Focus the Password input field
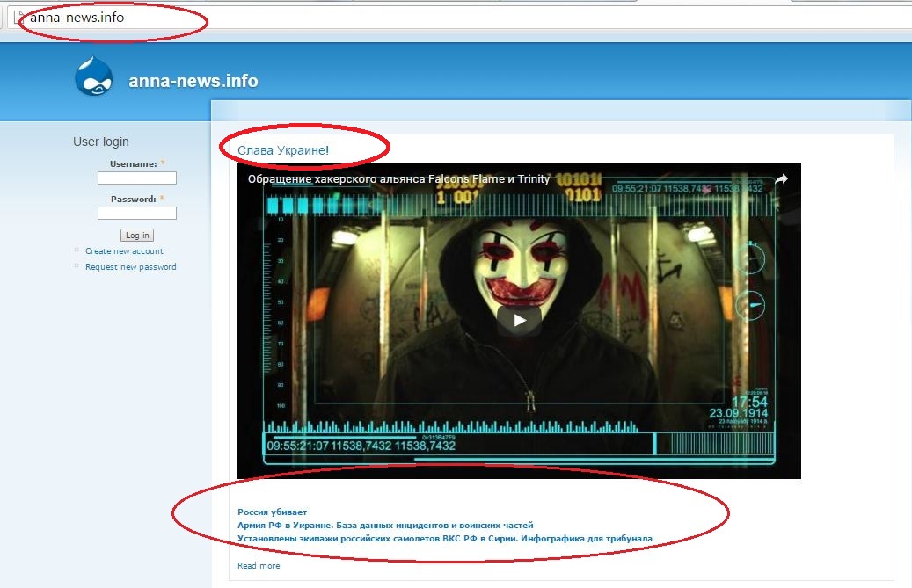This screenshot has width=912, height=588. (x=136, y=214)
